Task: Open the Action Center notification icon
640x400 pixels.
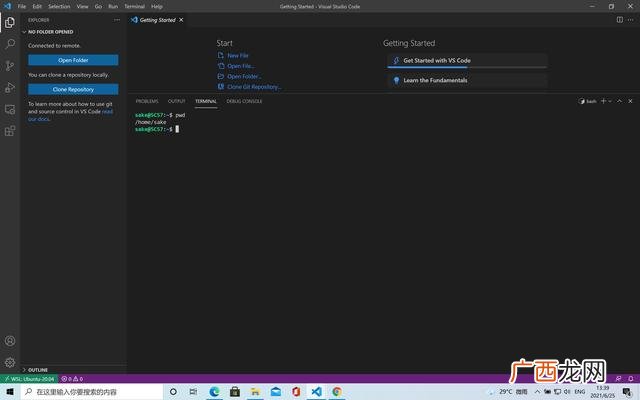Action: point(627,392)
